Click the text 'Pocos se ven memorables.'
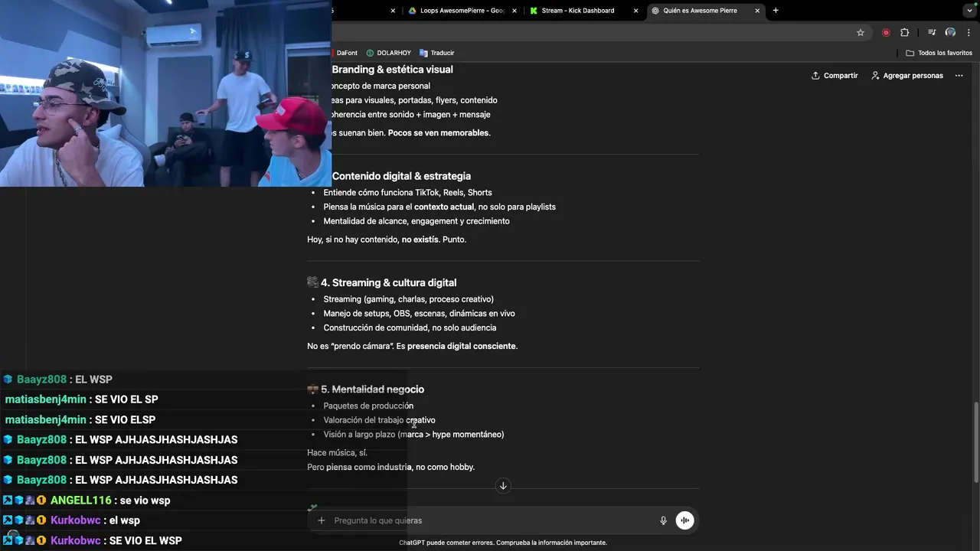 [x=439, y=133]
